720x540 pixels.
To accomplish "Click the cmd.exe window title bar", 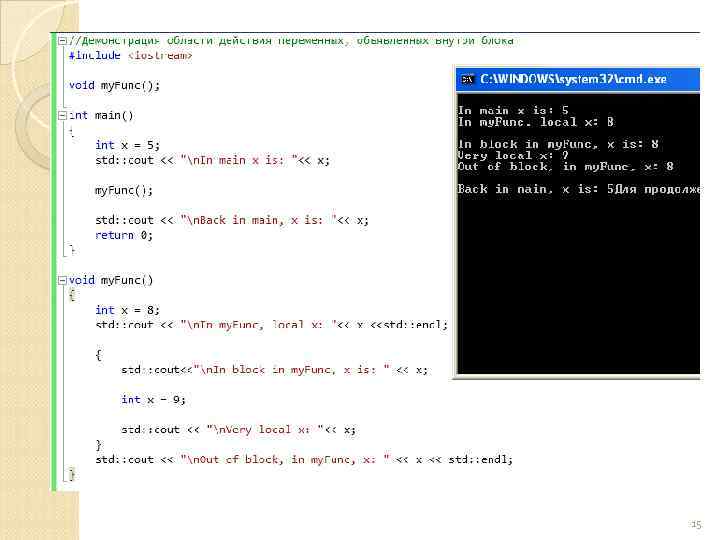I will click(578, 79).
